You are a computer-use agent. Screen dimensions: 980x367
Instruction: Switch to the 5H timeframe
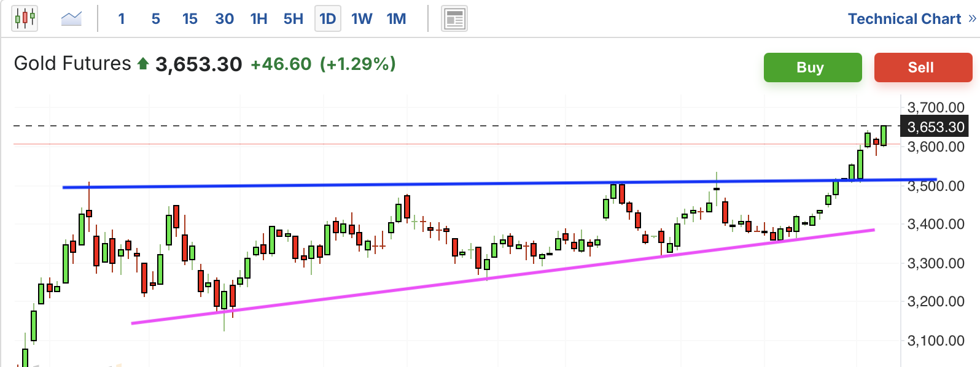pyautogui.click(x=294, y=19)
